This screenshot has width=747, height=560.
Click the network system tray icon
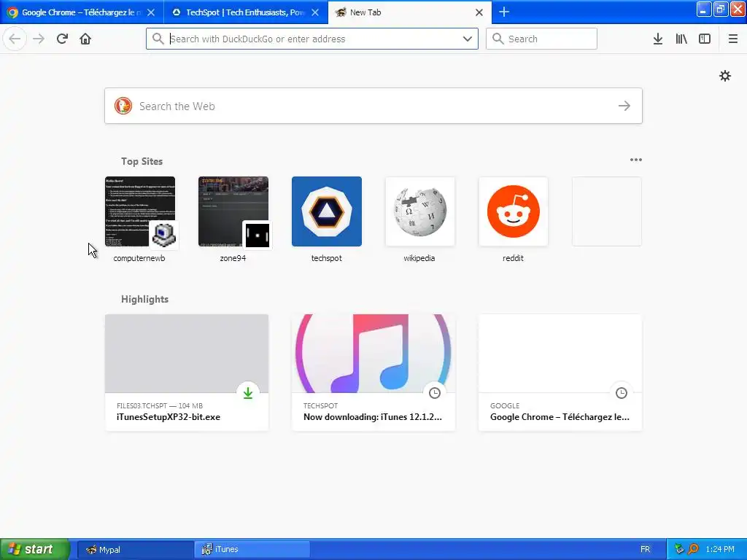pos(679,549)
